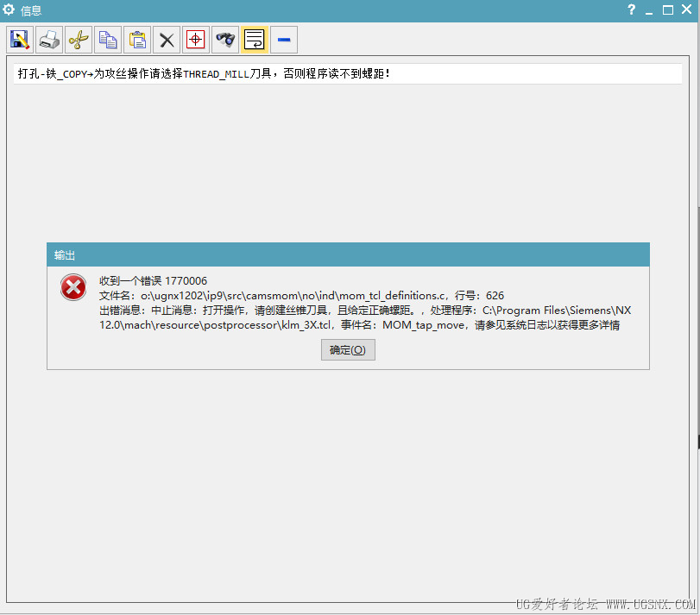The image size is (700, 615).
Task: Click the 确定(O) button in error dialog
Action: click(x=348, y=349)
